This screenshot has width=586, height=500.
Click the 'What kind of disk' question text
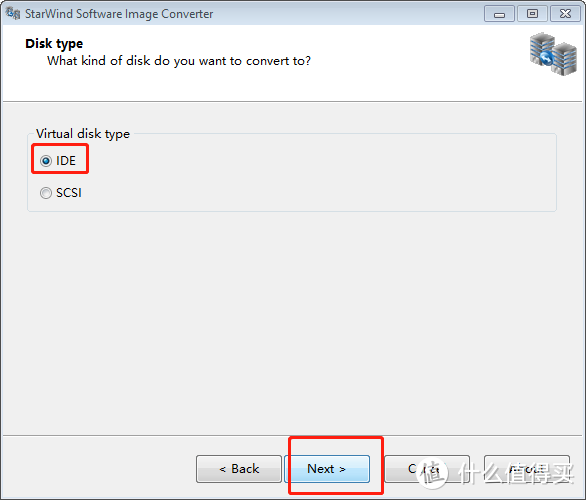click(x=179, y=61)
